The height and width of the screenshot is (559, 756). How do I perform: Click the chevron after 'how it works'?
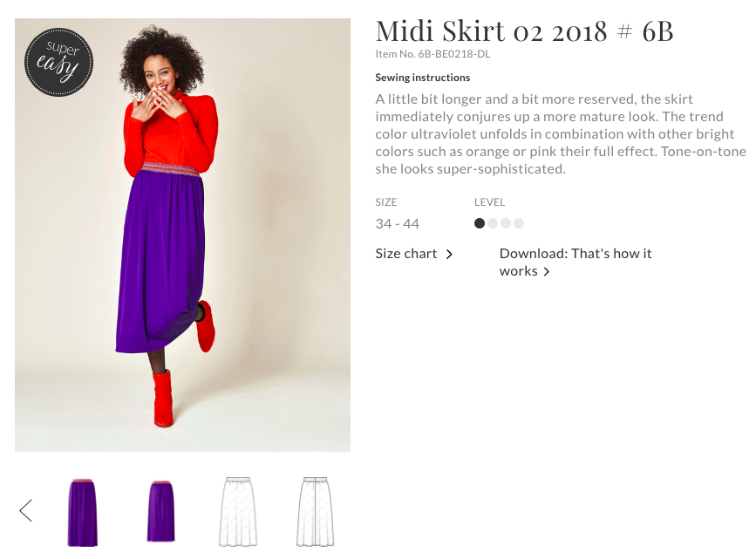(x=547, y=272)
